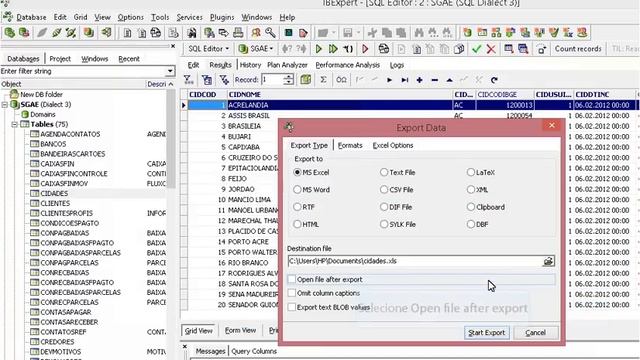
Task: Click the database explorer vertical scrollbar
Action: click(x=171, y=139)
